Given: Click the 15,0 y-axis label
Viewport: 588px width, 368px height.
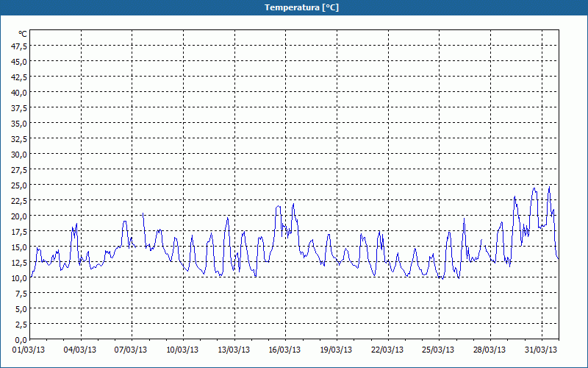Looking at the screenshot, I should [20, 247].
